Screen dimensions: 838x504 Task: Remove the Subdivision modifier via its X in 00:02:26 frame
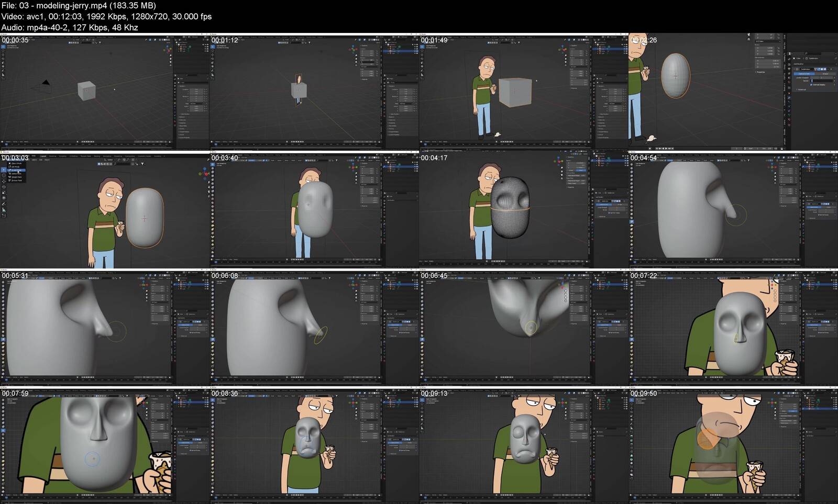pos(831,69)
